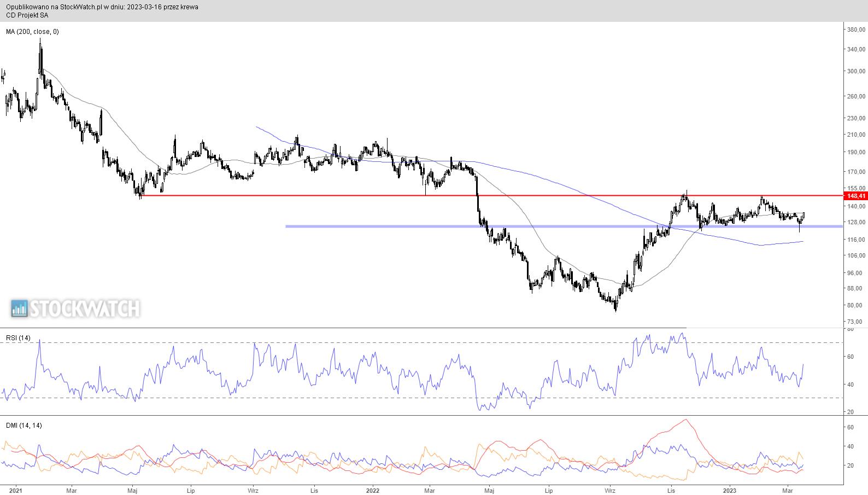Click the Mar label right after 2023

point(788,491)
